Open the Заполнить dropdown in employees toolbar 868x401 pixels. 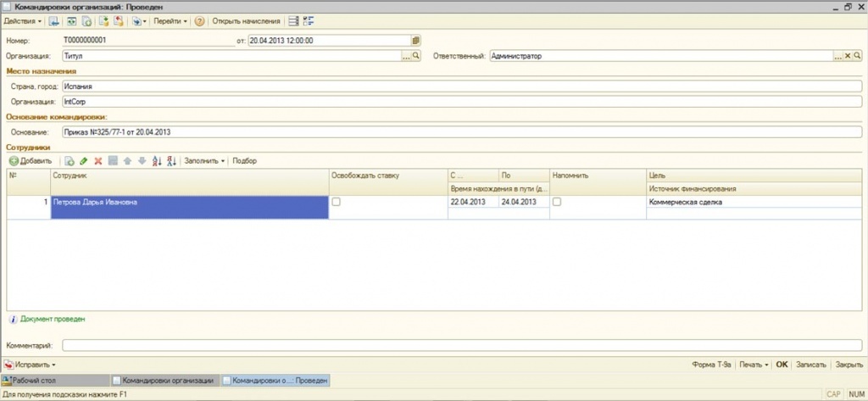203,161
